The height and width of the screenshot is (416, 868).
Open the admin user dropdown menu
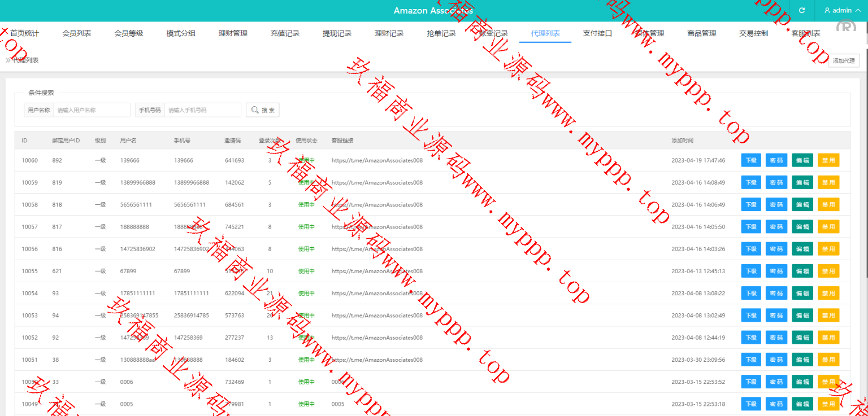[x=841, y=11]
